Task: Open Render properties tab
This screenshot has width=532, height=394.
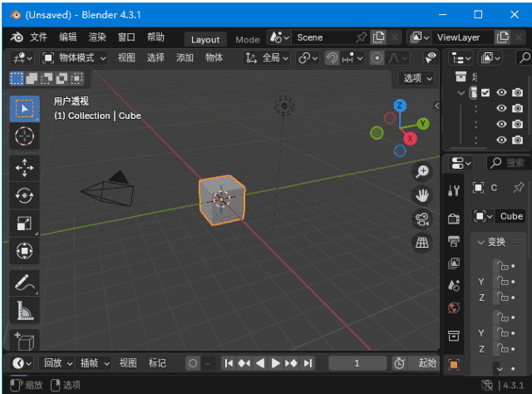Action: tap(454, 219)
